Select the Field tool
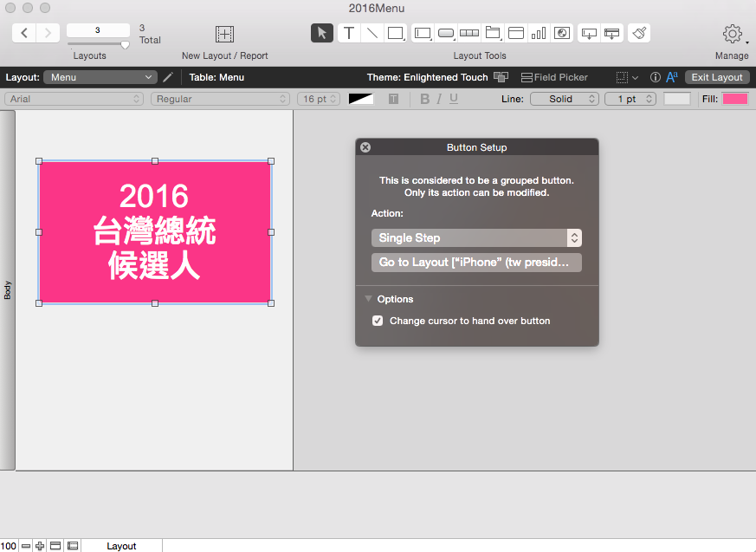The image size is (756, 552). click(589, 33)
